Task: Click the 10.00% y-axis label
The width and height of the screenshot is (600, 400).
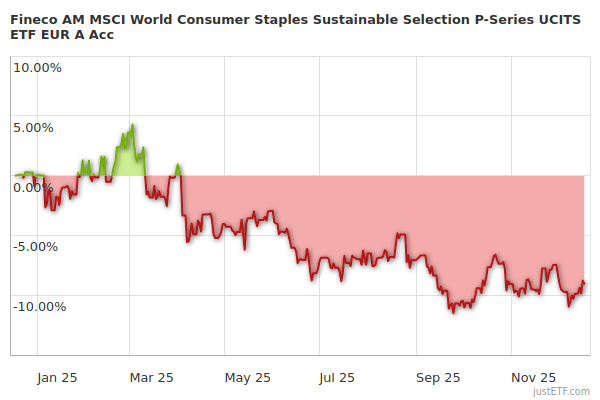Action: (37, 68)
